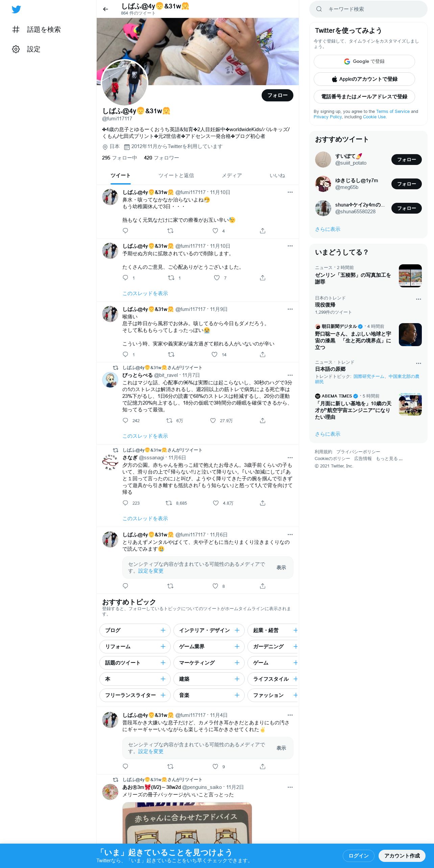Add the 音楽 topic with plus icon
Screen dimensions: 434x868
coord(237,695)
